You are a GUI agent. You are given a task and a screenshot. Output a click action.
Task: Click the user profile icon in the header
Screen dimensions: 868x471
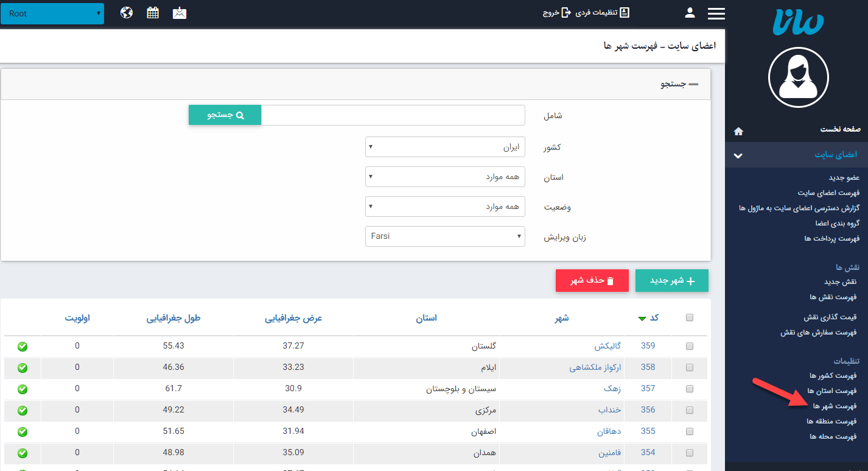click(x=690, y=12)
